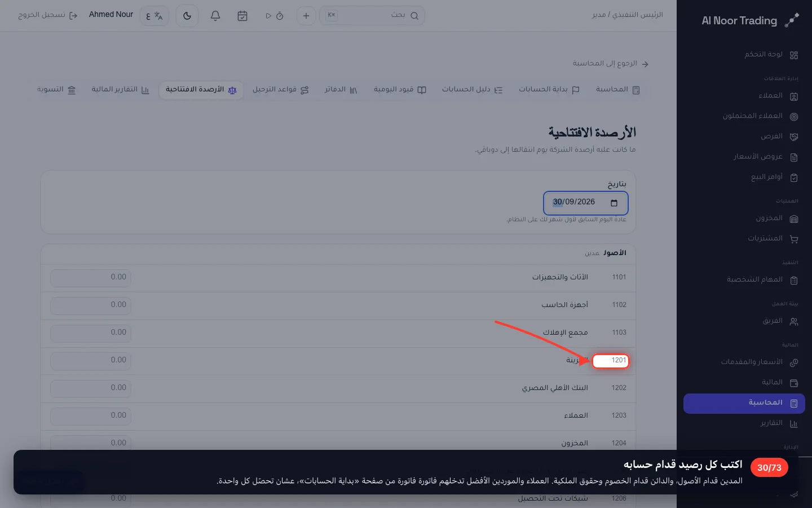Click balance field for البنك الأهلي المصري
This screenshot has height=508, width=812.
click(x=91, y=388)
